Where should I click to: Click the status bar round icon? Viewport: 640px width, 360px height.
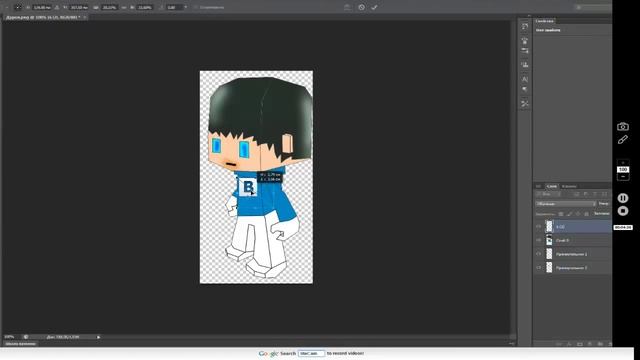[26, 337]
